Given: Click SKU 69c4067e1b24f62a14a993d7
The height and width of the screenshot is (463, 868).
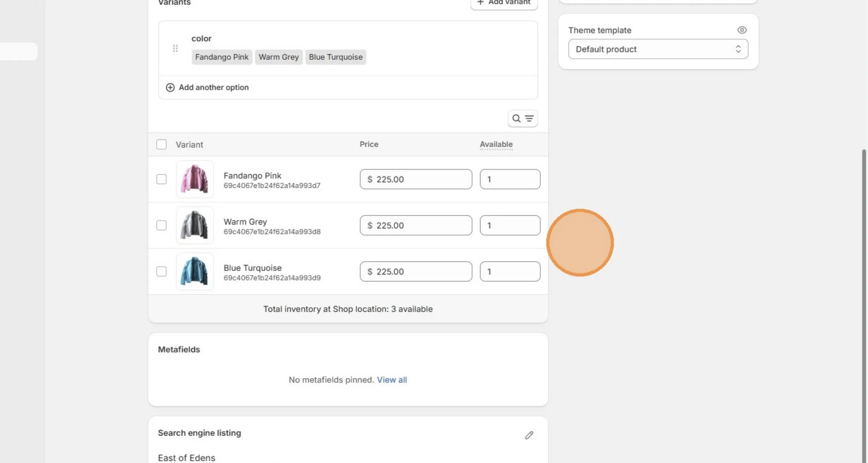Looking at the screenshot, I should coord(272,186).
